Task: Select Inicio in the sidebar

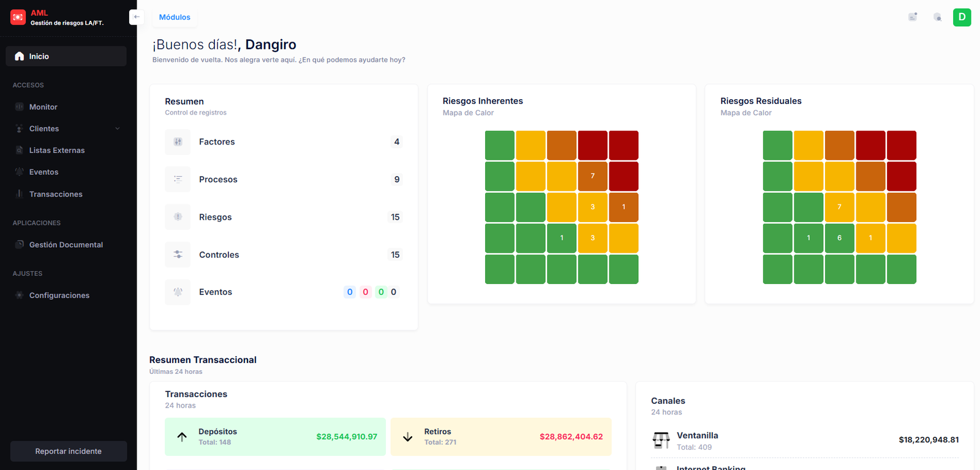Action: pyautogui.click(x=66, y=56)
